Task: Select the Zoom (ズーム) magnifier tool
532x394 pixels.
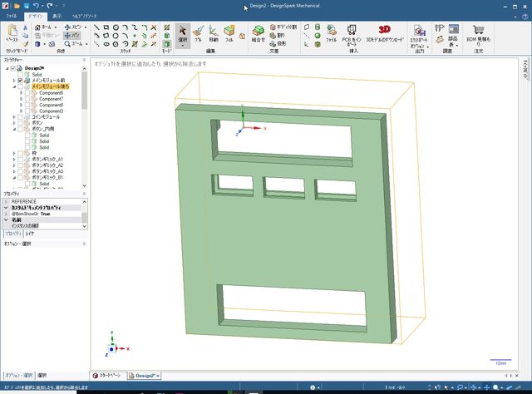Action: point(76,44)
